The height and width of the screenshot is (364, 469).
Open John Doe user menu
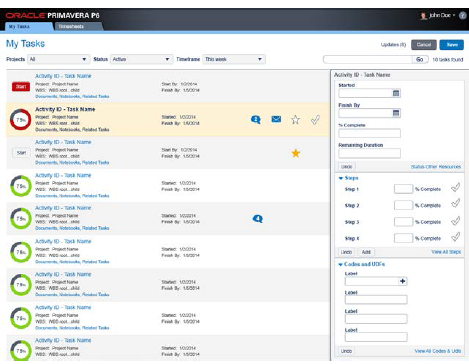pyautogui.click(x=442, y=15)
